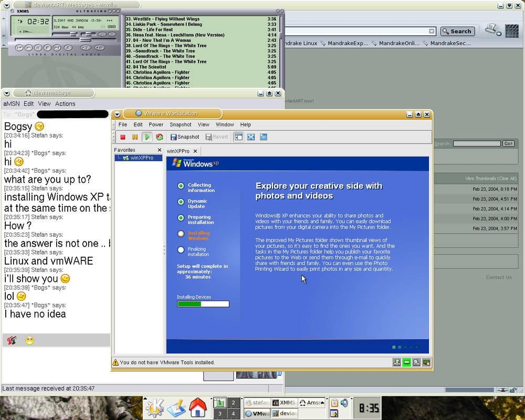525x420 pixels.
Task: Switch to virtual desktop 2 in pager
Action: pyautogui.click(x=234, y=402)
